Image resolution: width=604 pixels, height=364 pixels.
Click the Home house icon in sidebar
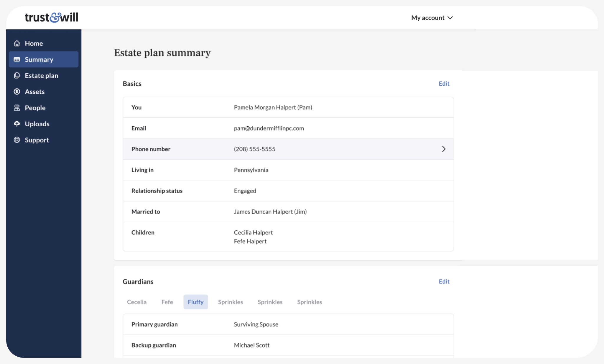point(17,43)
